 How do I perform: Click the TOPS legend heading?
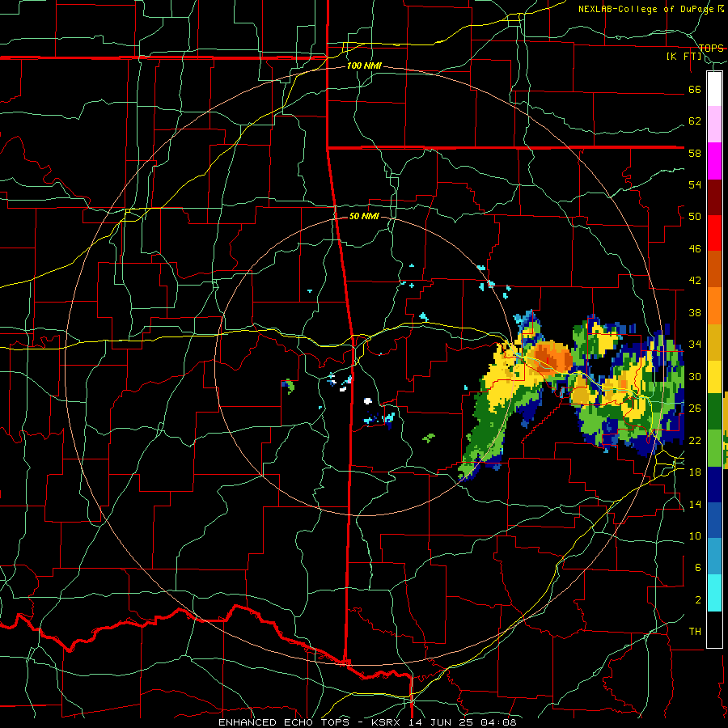click(x=711, y=48)
